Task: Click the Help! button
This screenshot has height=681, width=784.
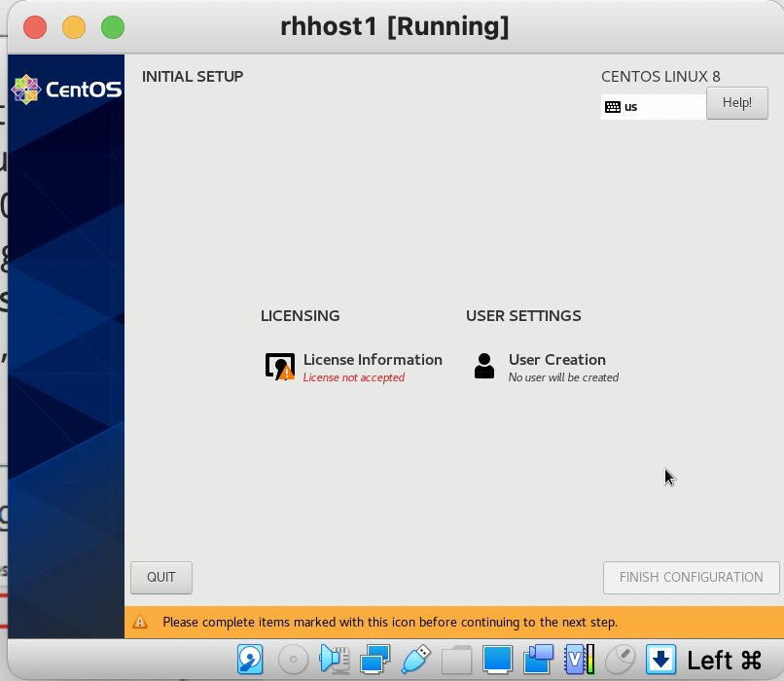Action: pyautogui.click(x=737, y=103)
